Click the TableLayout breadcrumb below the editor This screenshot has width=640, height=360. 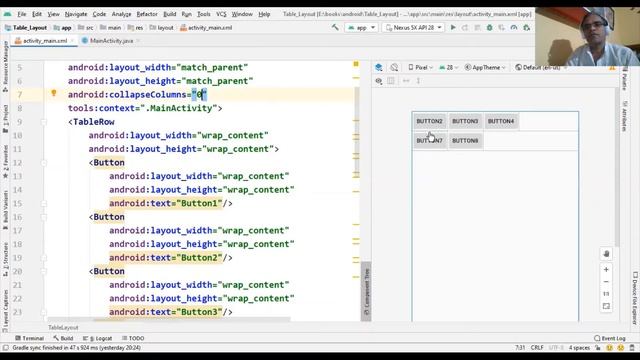click(x=63, y=328)
